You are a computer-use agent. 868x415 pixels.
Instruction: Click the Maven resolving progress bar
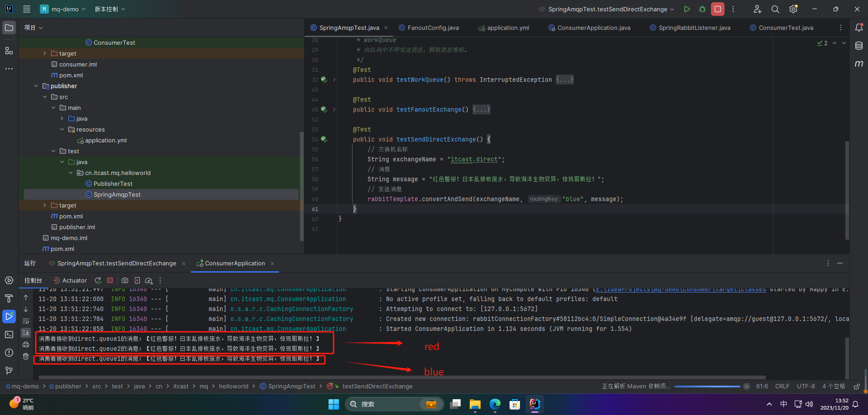coord(707,387)
